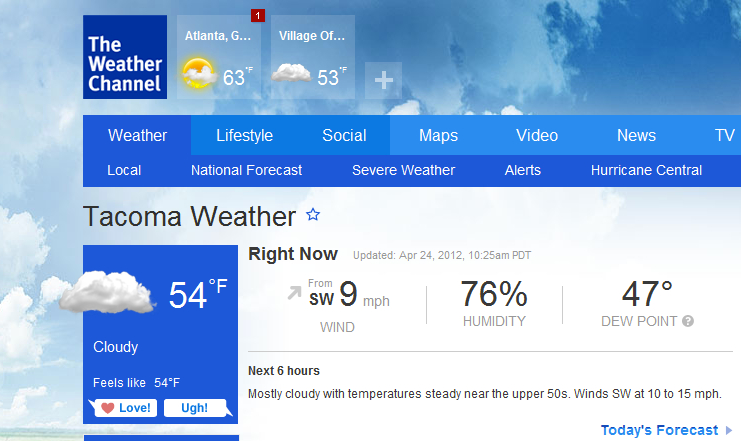Screen dimensions: 741x441
Task: Click The Weather Channel logo
Action: click(x=125, y=57)
